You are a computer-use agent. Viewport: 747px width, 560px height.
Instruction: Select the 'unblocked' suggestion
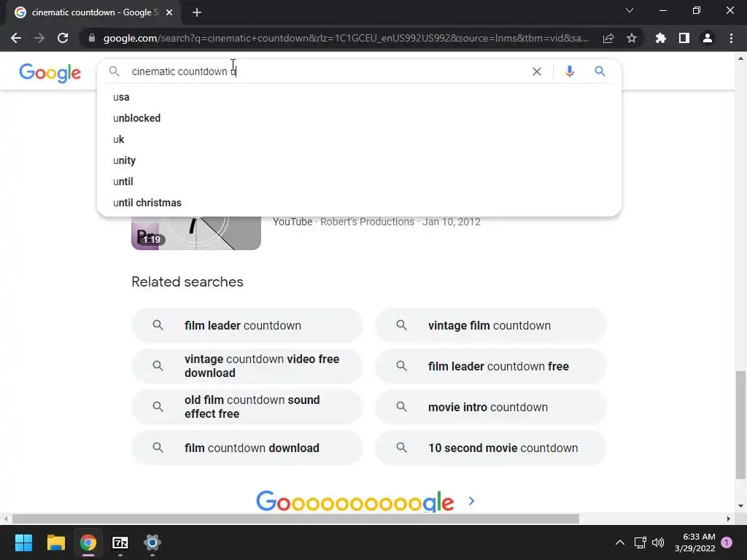click(359, 118)
